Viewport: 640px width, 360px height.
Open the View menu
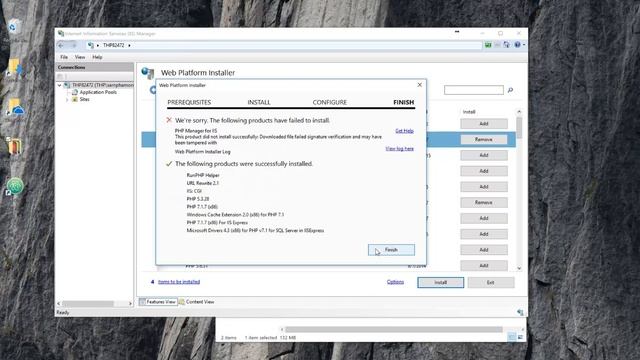coord(80,57)
